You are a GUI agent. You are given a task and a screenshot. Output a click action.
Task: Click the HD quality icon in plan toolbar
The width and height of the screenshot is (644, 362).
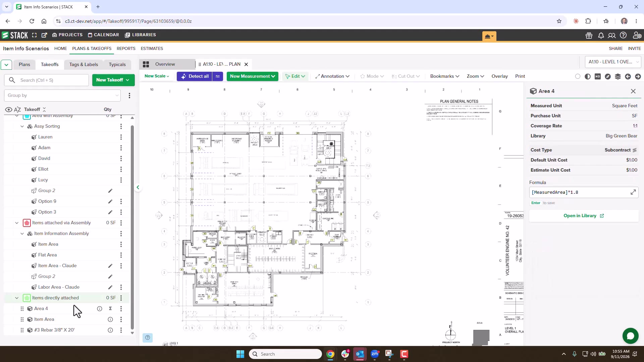(598, 76)
